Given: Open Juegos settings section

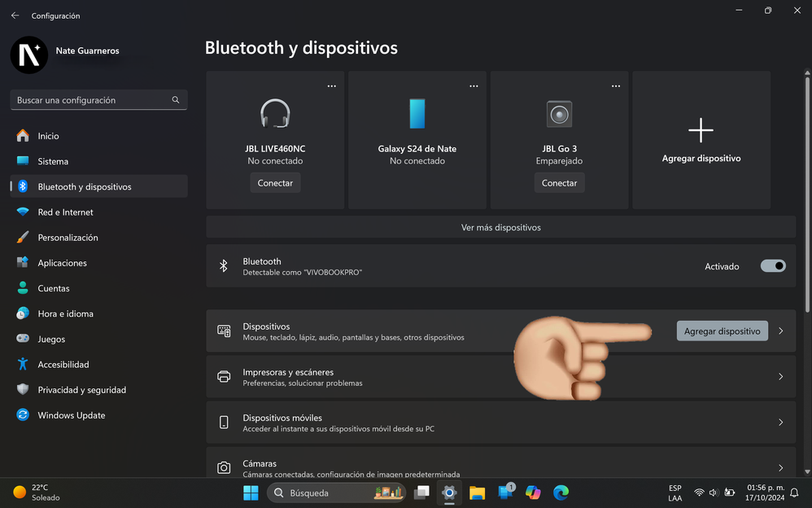Looking at the screenshot, I should [x=99, y=339].
